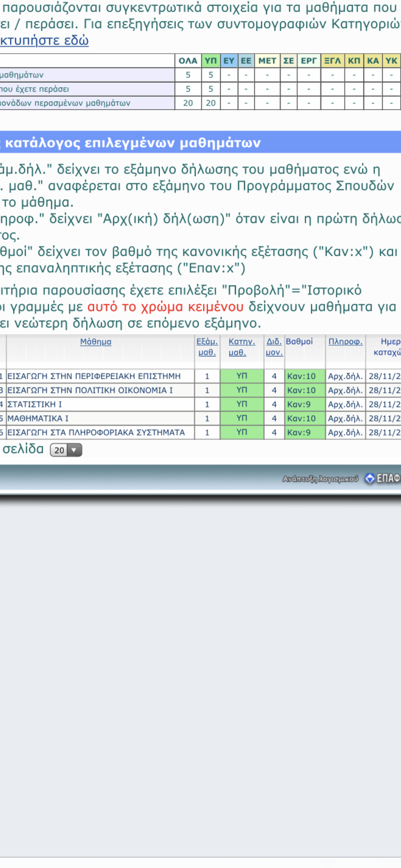The height and width of the screenshot is (868, 401).
Task: Click the blue ΕΥ summary header cell
Action: pos(229,61)
